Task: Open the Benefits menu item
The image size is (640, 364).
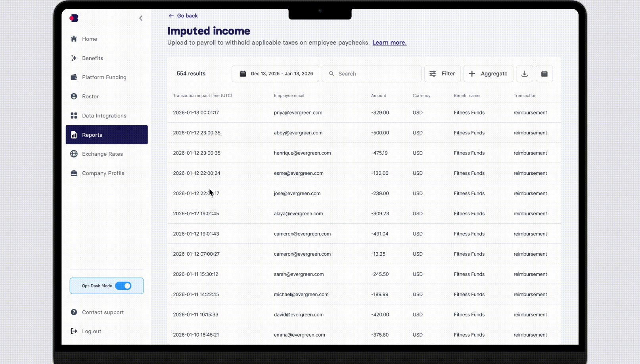Action: 93,58
